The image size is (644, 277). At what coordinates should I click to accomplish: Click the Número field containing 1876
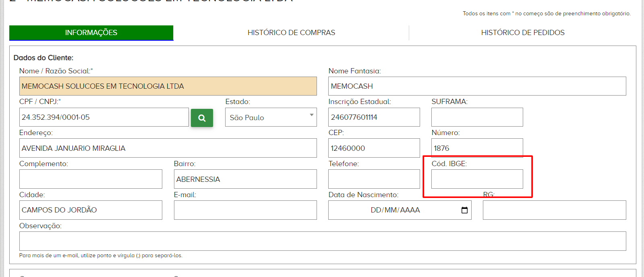(477, 148)
